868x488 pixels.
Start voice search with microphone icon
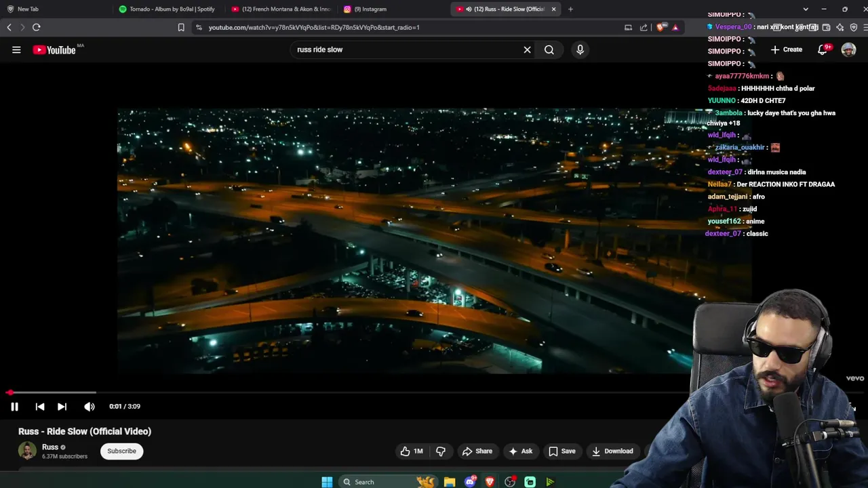click(580, 49)
